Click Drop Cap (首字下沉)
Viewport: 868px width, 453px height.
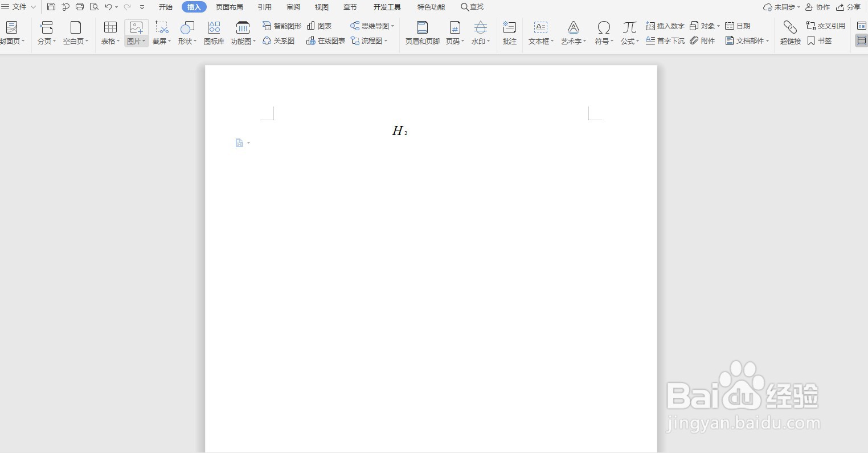[665, 41]
